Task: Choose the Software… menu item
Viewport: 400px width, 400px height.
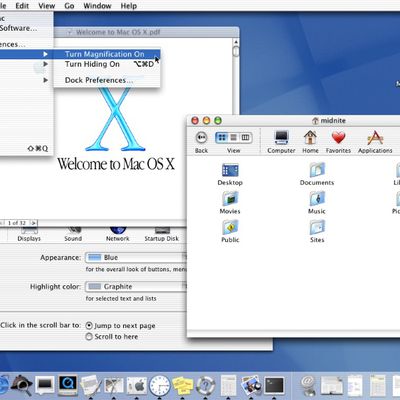Action: tap(19, 28)
